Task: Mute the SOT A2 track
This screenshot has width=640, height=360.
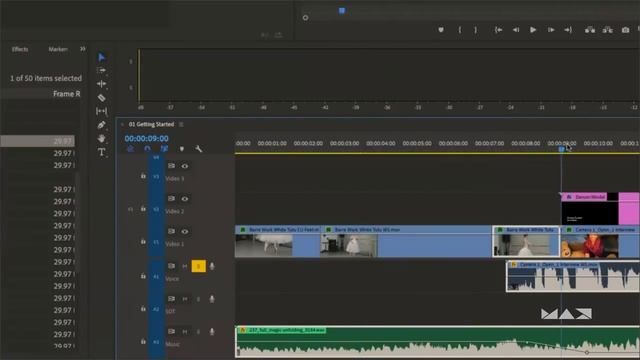Action: click(185, 299)
